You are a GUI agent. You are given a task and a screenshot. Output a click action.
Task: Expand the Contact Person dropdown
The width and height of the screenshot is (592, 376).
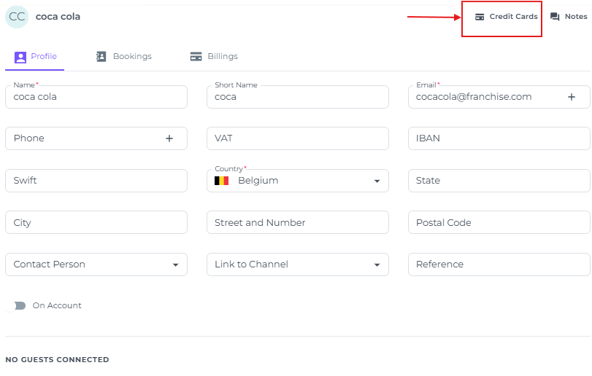click(x=96, y=265)
